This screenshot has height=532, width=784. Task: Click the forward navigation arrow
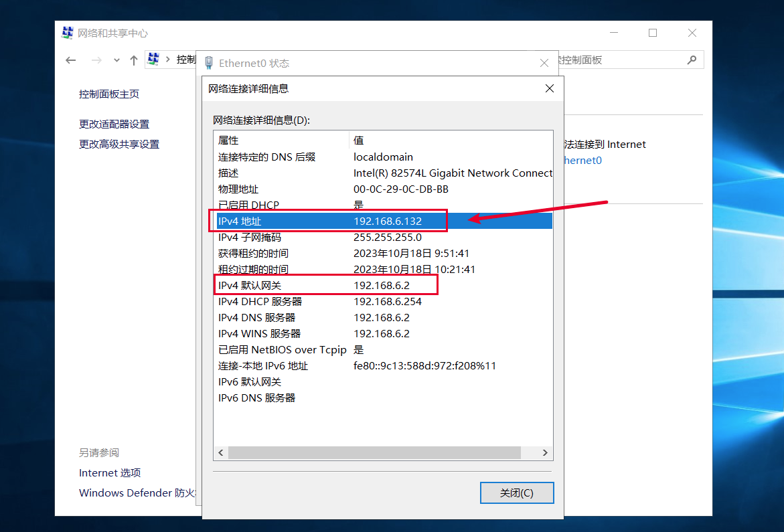(96, 60)
